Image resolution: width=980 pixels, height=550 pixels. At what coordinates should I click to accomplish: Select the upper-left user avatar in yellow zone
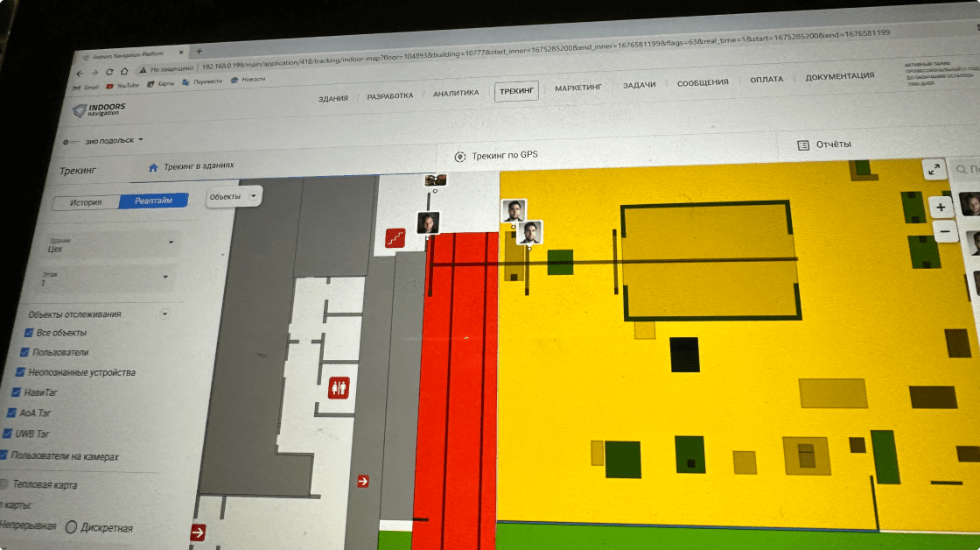point(514,211)
